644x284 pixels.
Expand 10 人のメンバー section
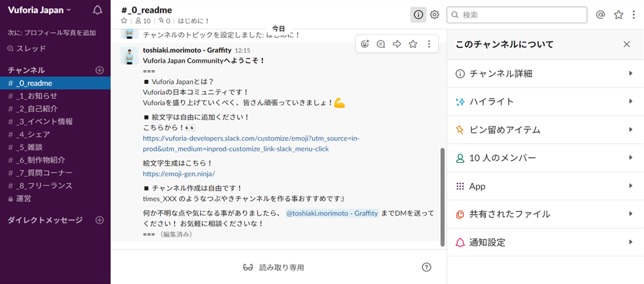tap(545, 158)
